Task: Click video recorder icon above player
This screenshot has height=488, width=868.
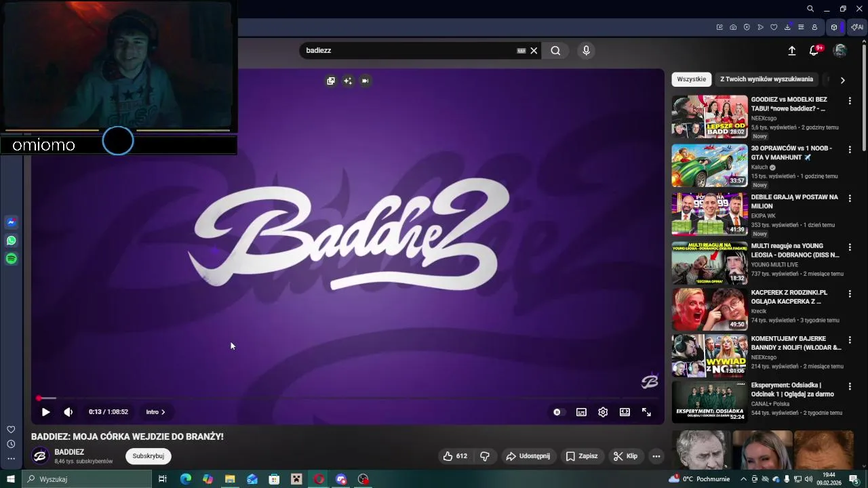Action: click(x=365, y=81)
